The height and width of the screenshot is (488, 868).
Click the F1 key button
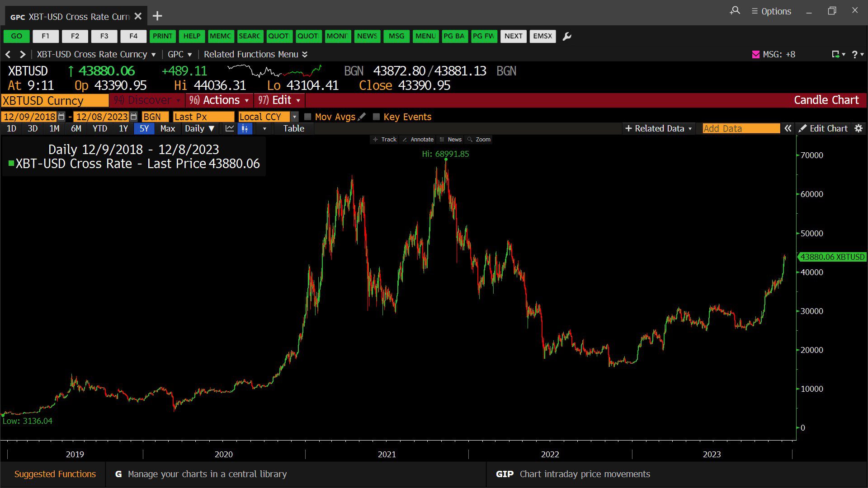[46, 36]
